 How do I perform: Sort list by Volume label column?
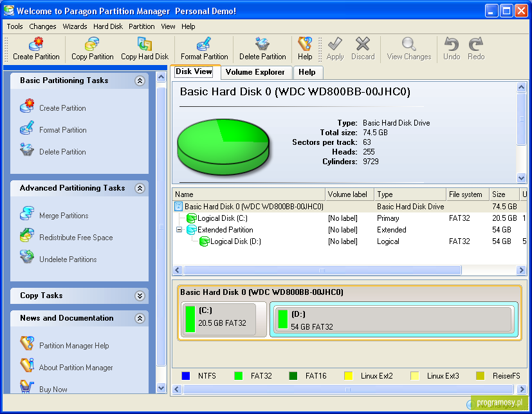349,194
